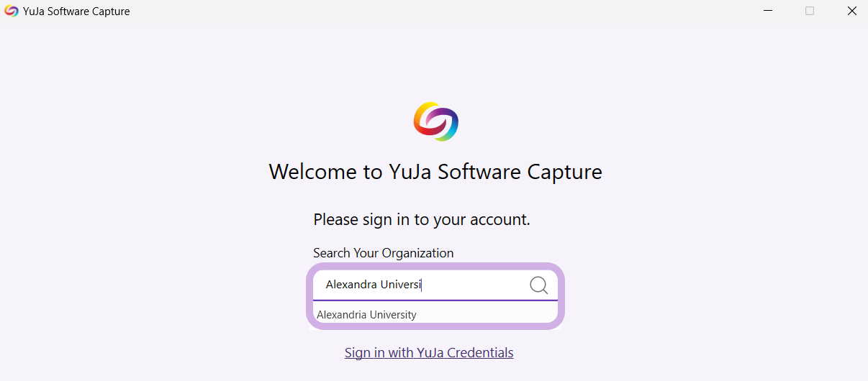The image size is (868, 381).
Task: Place cursor after typed text "Universi"
Action: (422, 285)
